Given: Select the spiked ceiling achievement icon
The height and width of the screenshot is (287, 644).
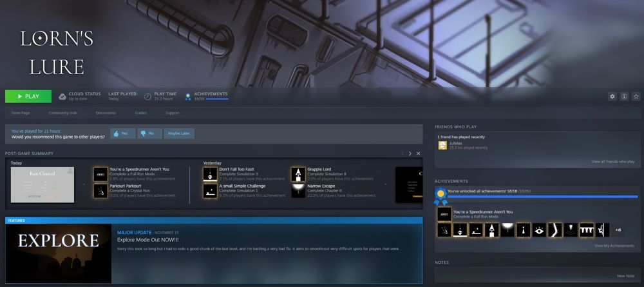Looking at the screenshot, I should click(x=587, y=230).
